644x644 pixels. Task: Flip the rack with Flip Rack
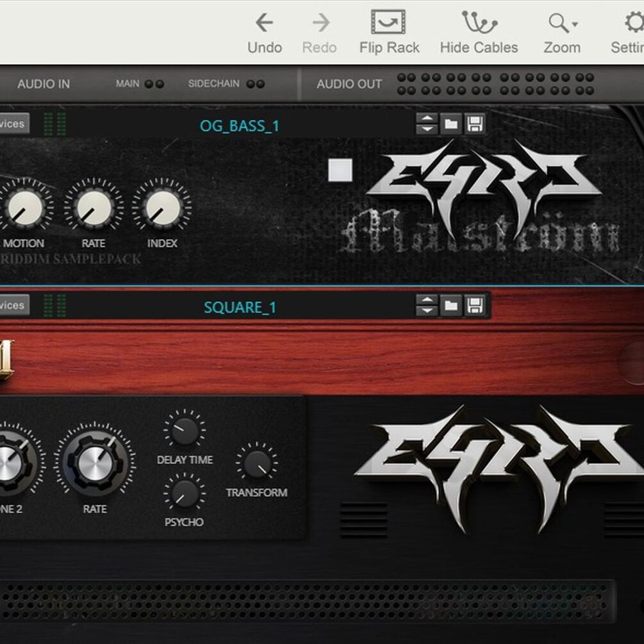[x=389, y=33]
